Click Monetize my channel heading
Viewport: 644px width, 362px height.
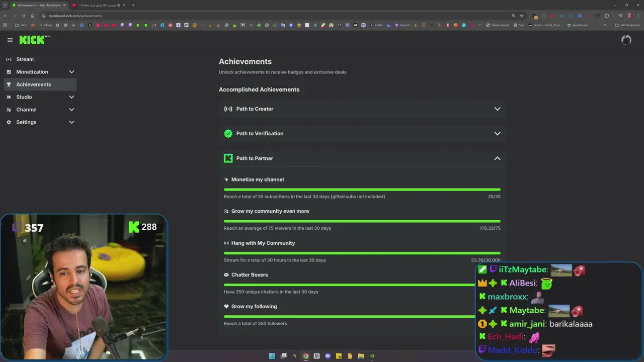(258, 179)
